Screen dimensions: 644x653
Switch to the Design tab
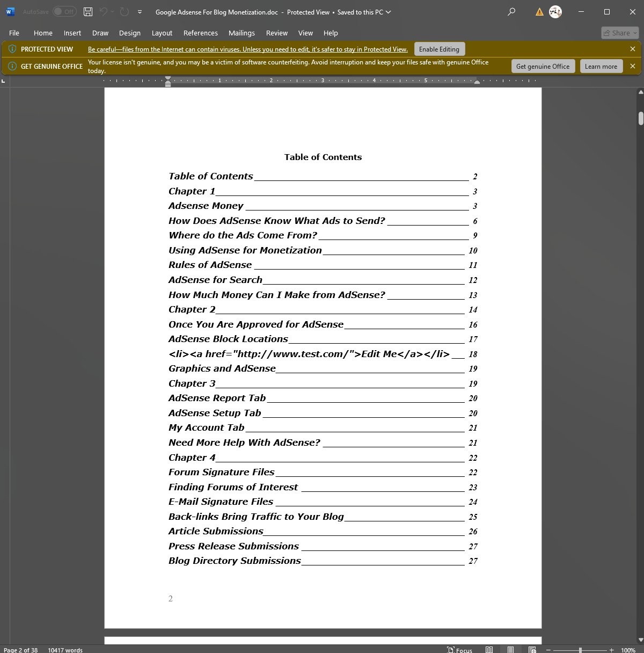(x=130, y=33)
